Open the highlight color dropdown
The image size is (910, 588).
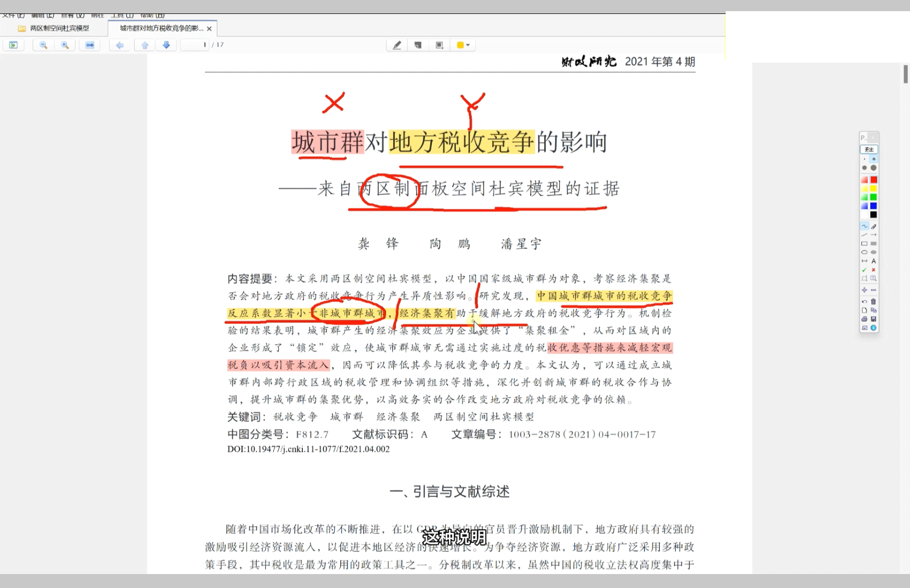click(x=464, y=45)
